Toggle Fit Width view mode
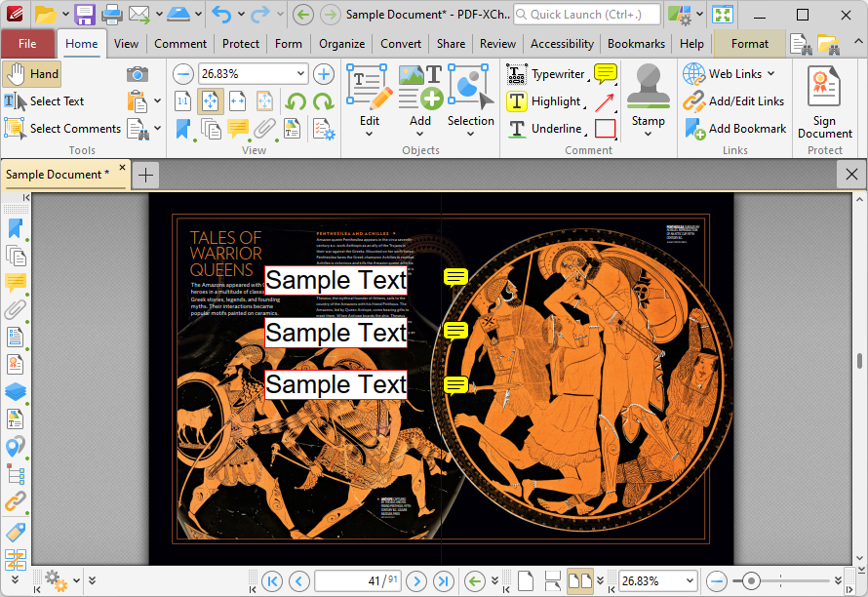Viewport: 868px width, 597px height. click(237, 101)
